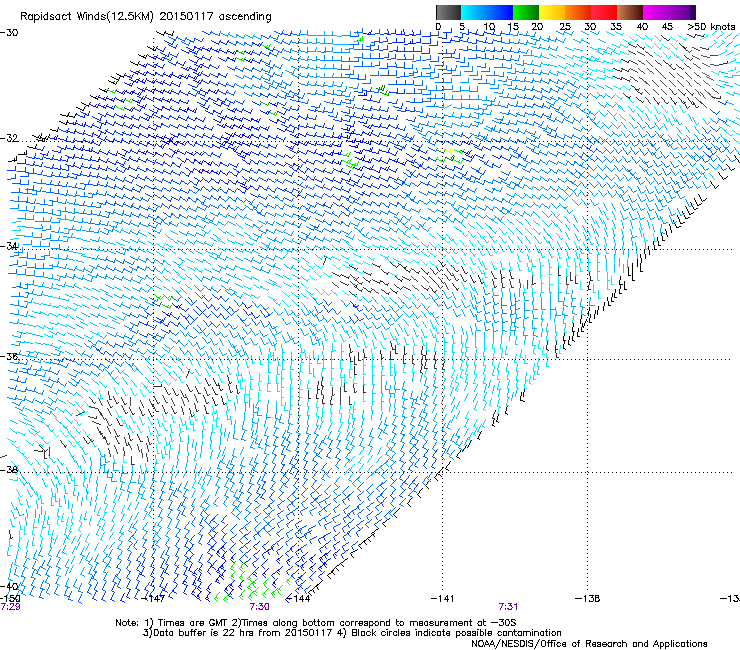
Task: Click the purple '7:30' time label
Action: click(260, 607)
